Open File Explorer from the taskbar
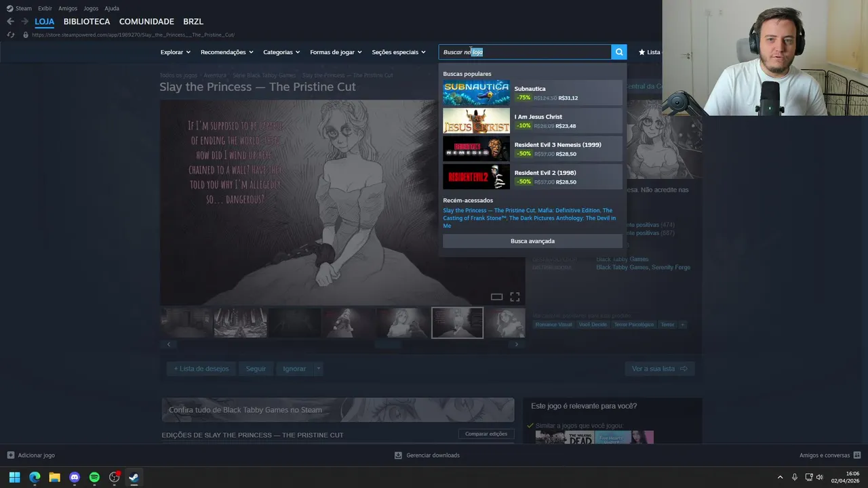The height and width of the screenshot is (488, 868). pyautogui.click(x=54, y=477)
